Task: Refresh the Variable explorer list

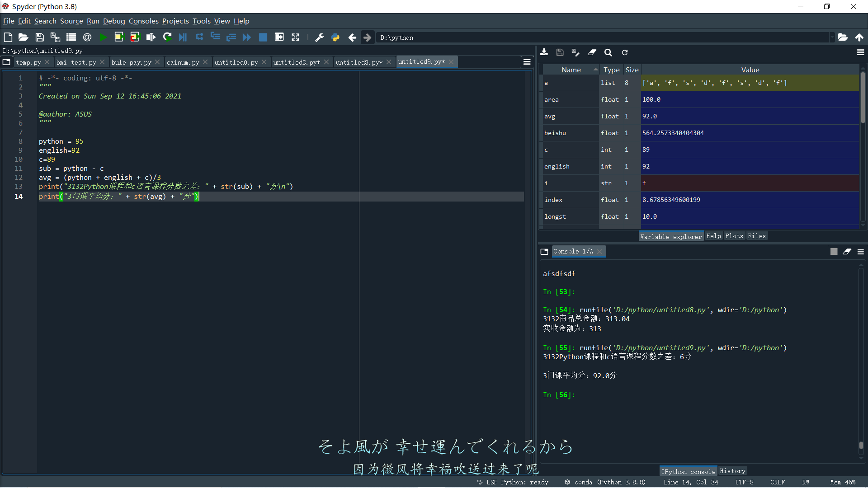Action: pyautogui.click(x=625, y=52)
